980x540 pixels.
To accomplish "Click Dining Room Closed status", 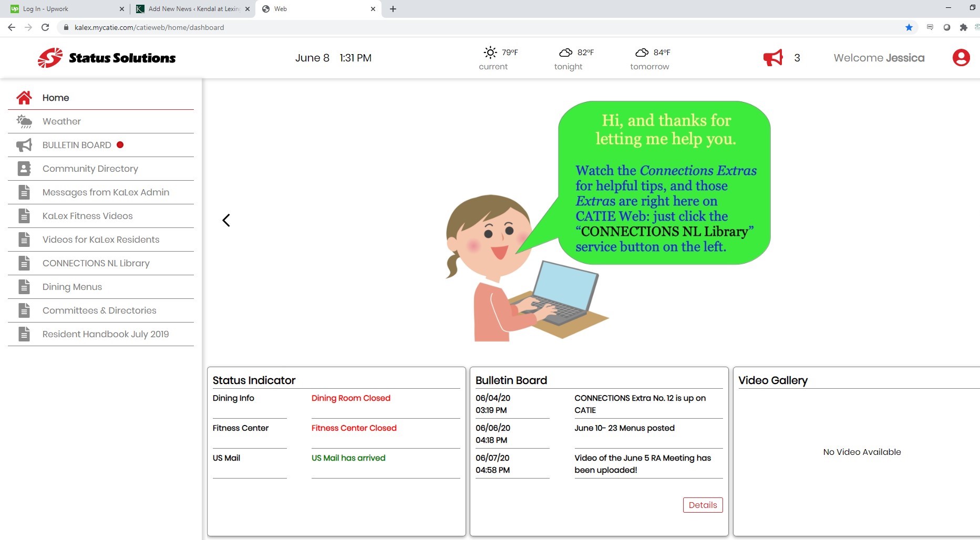I will pos(351,398).
